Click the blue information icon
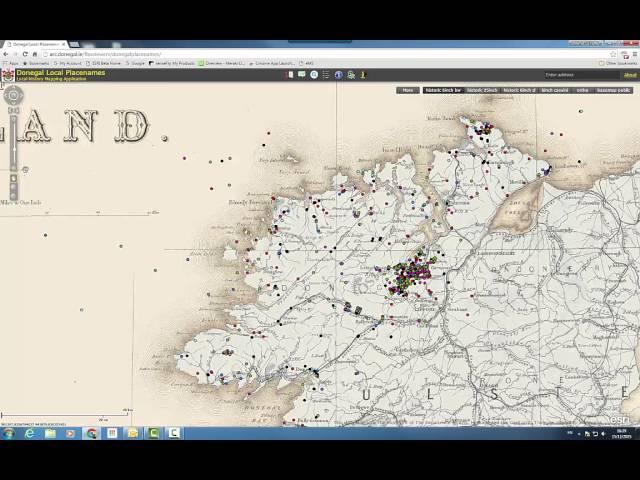The image size is (640, 480). (338, 75)
